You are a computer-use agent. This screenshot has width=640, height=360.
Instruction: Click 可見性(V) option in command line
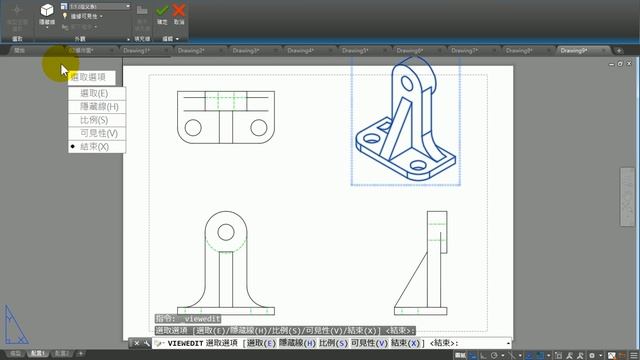pos(369,343)
